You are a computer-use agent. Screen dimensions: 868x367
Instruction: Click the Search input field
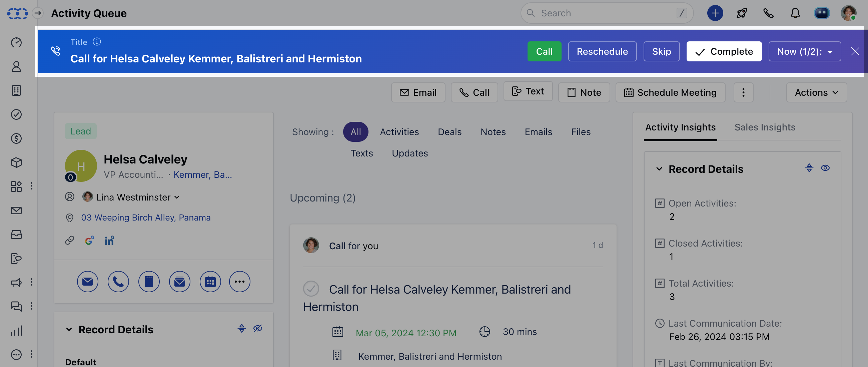coord(607,13)
